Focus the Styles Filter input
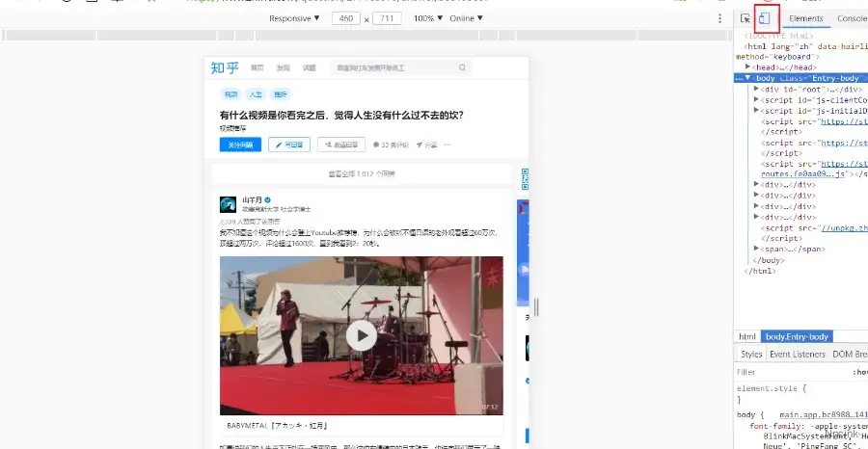This screenshot has width=868, height=449. tap(792, 372)
